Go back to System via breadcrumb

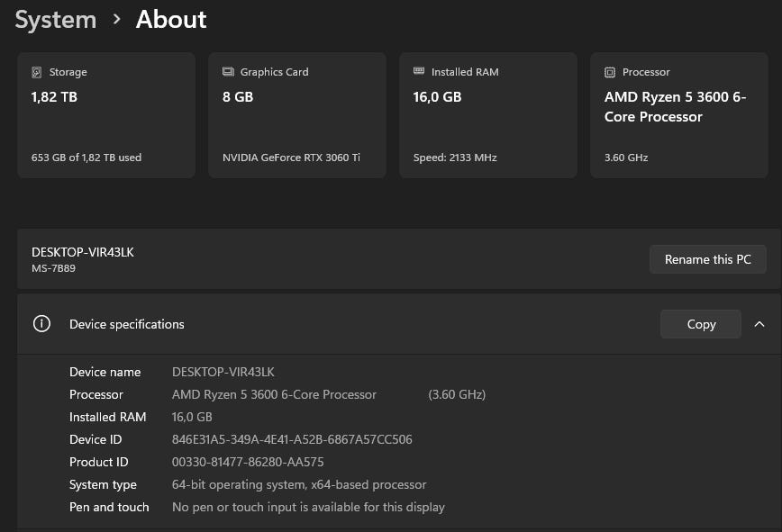[56, 19]
